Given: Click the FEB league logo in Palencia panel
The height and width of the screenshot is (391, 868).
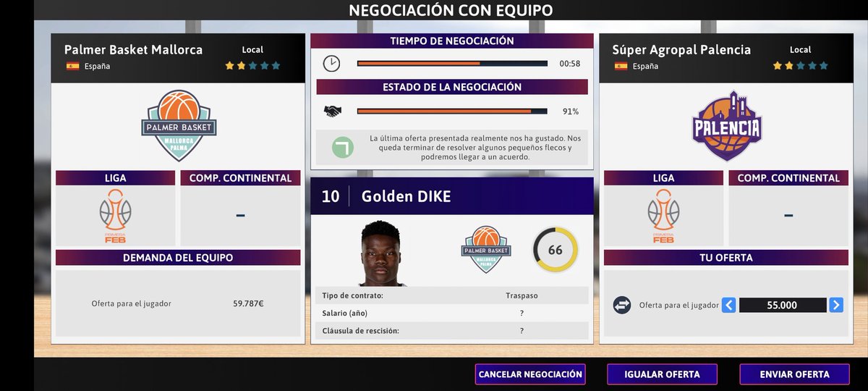Looking at the screenshot, I should point(663,216).
